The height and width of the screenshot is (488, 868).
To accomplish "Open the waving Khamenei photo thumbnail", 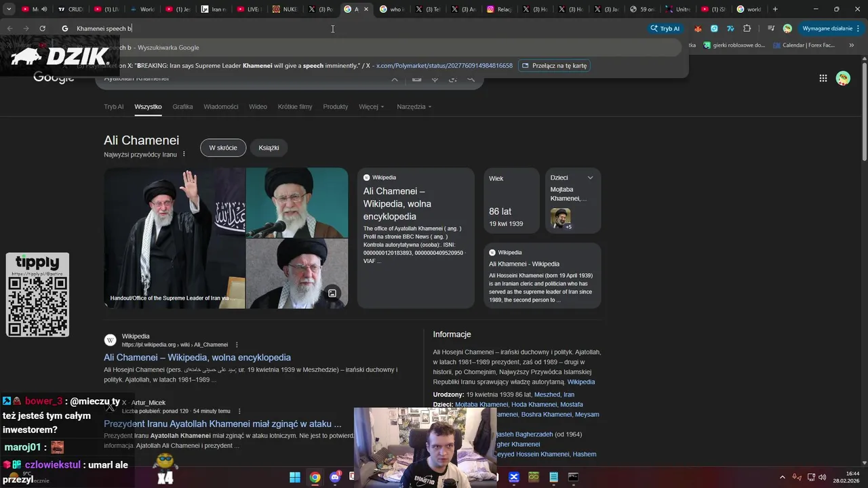I will point(174,238).
